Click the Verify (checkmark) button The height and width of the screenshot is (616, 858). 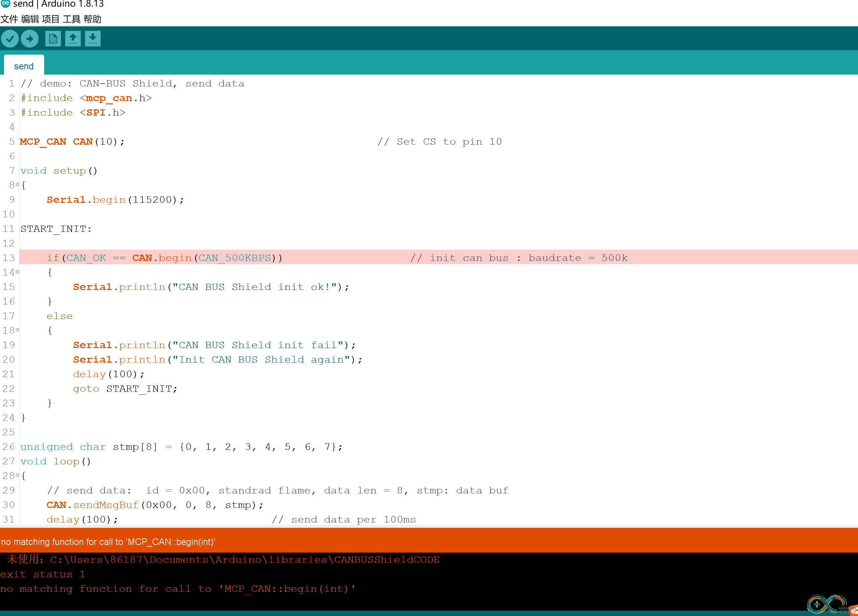(x=10, y=39)
